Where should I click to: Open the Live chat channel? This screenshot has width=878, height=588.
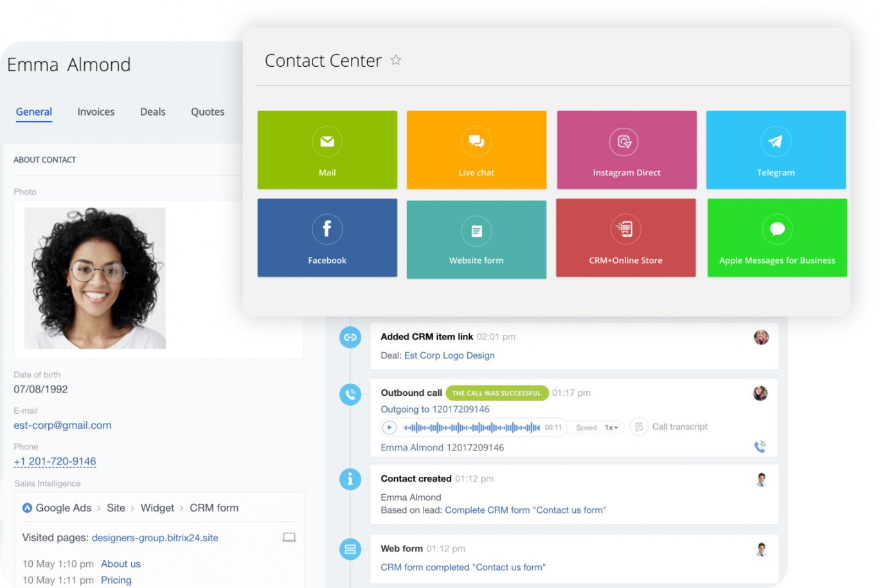(476, 150)
